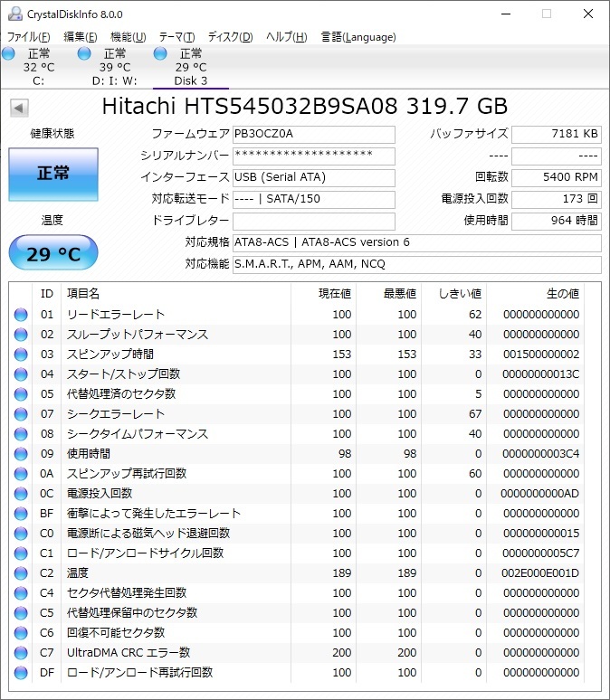Click status orb for attribute 03 スピンアップ時間

(x=21, y=355)
